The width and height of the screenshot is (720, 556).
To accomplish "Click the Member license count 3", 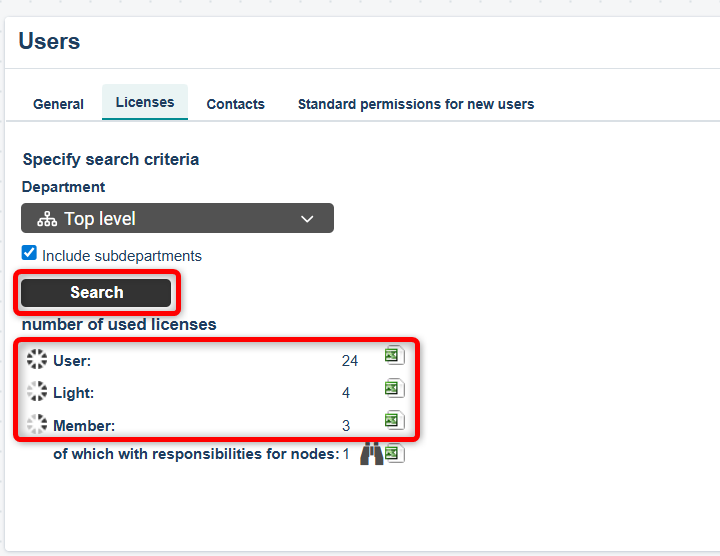I will tap(346, 426).
